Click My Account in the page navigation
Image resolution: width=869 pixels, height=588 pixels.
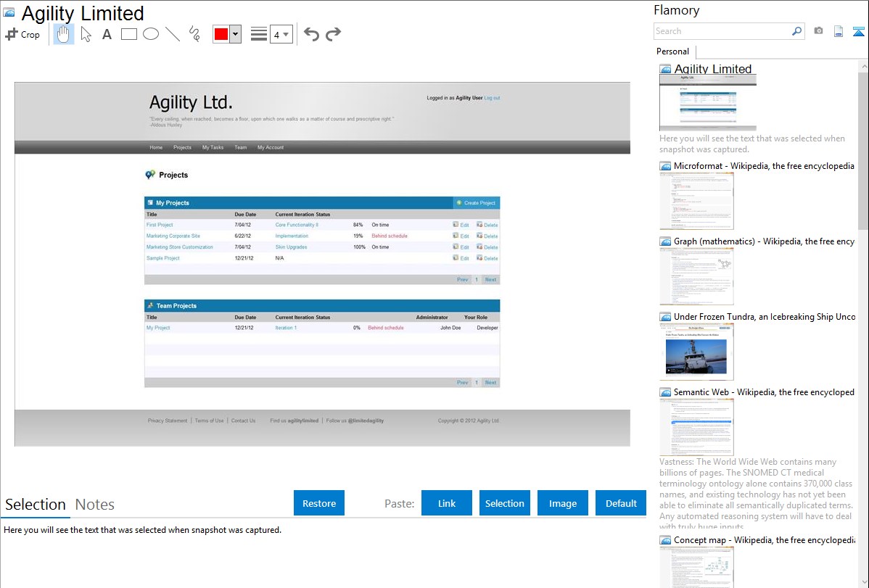point(271,147)
